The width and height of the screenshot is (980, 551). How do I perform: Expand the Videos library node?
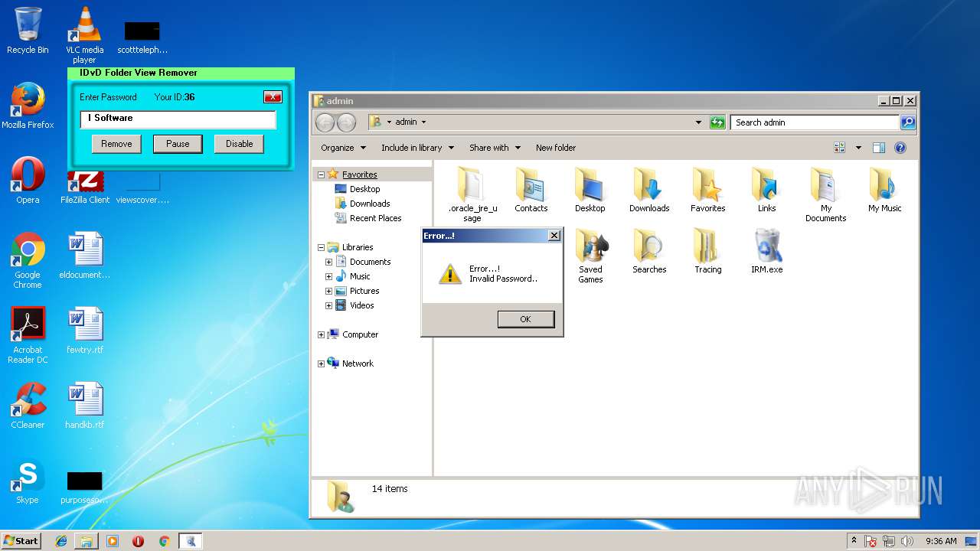329,305
